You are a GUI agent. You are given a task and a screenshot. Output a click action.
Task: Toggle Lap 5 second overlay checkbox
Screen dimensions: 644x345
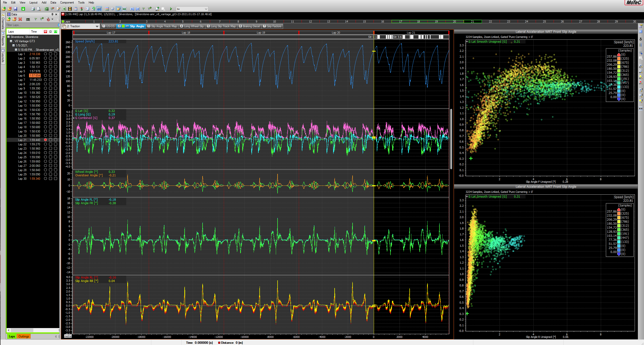[56, 71]
